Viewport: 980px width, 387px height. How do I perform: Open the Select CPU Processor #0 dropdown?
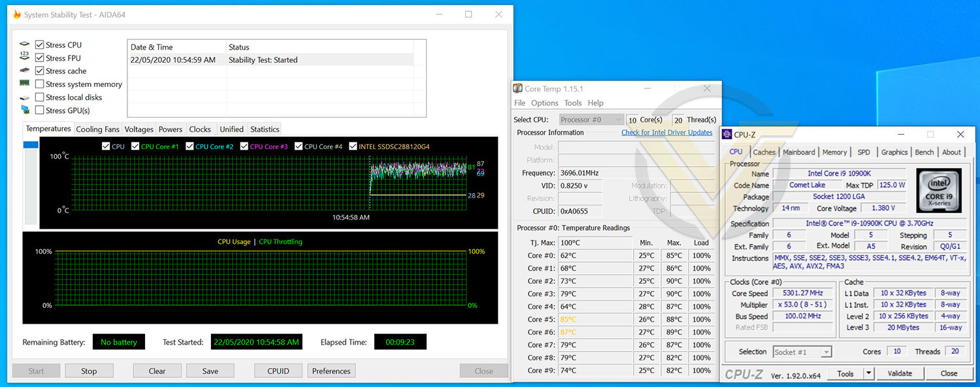point(591,120)
